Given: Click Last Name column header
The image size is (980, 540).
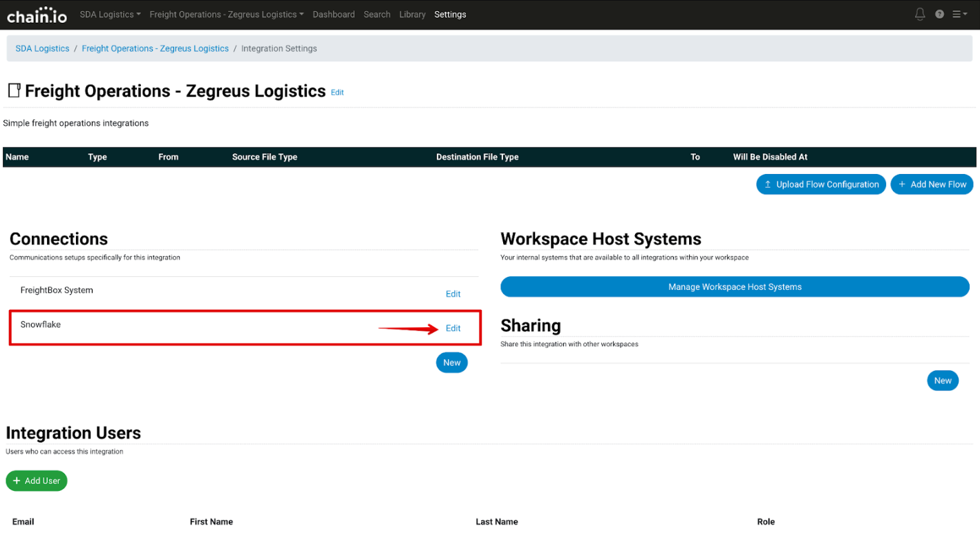Looking at the screenshot, I should (x=497, y=522).
